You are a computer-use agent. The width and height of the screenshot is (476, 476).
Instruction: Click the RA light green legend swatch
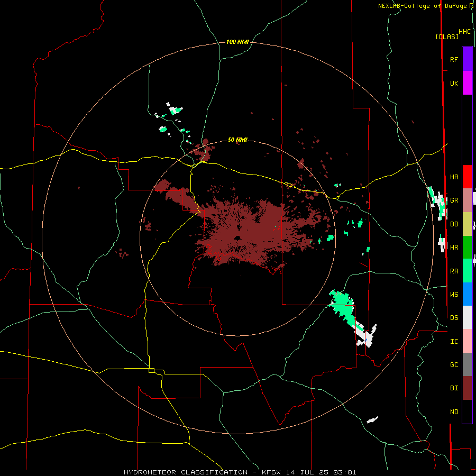click(467, 271)
